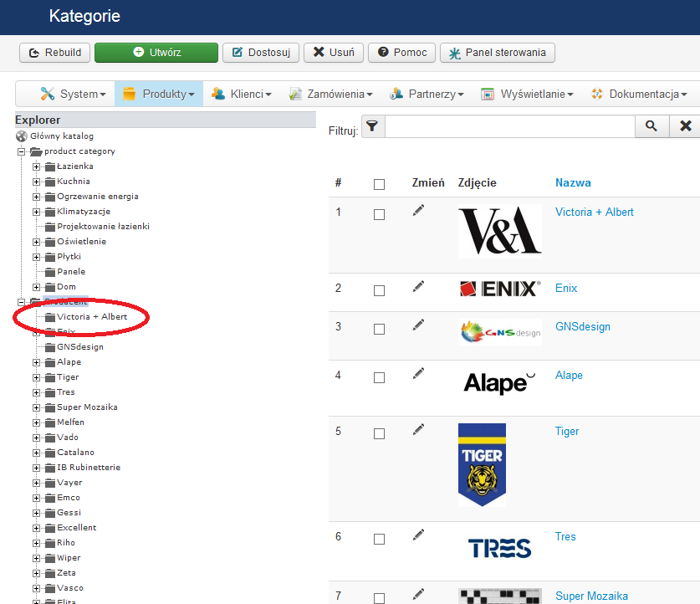The width and height of the screenshot is (700, 604).
Task: Focus the Filtruj text field
Action: pyautogui.click(x=510, y=126)
